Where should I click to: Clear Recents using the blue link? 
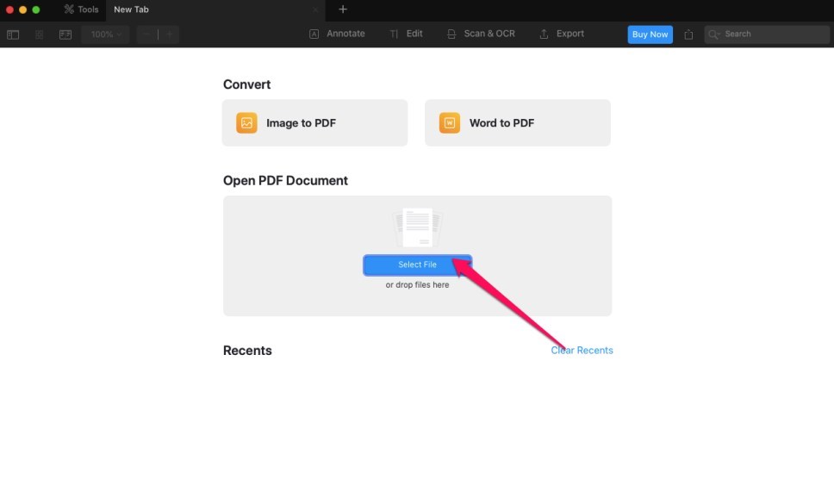[x=582, y=350]
